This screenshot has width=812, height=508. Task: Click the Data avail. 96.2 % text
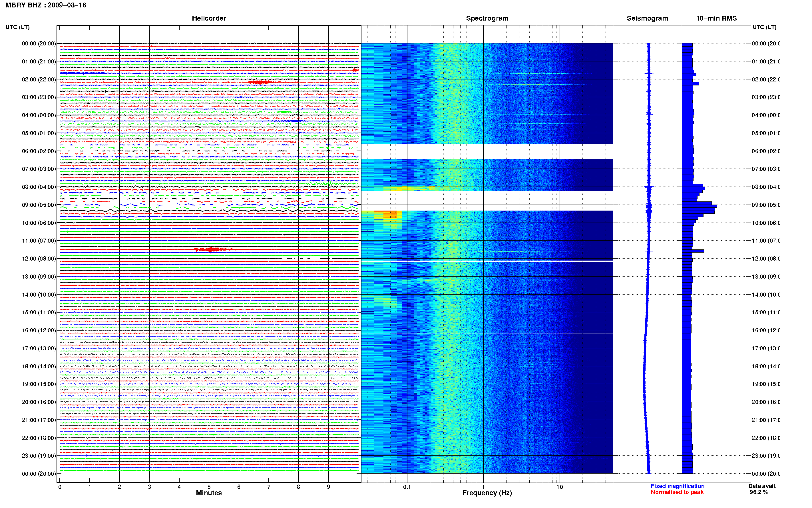(762, 489)
